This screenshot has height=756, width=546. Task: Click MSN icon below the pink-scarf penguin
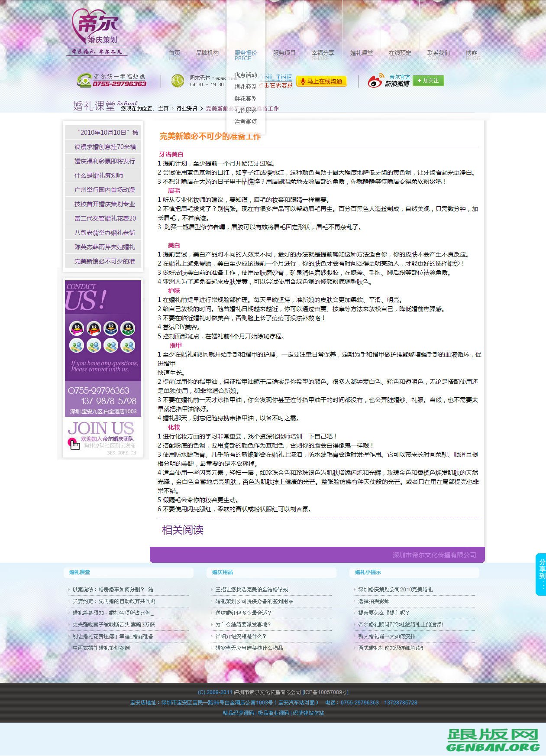77,346
